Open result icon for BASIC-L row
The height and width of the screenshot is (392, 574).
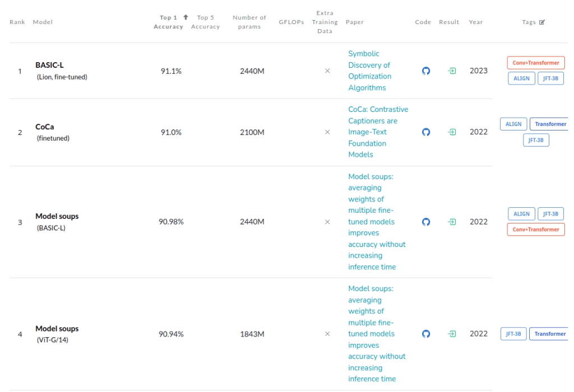451,71
